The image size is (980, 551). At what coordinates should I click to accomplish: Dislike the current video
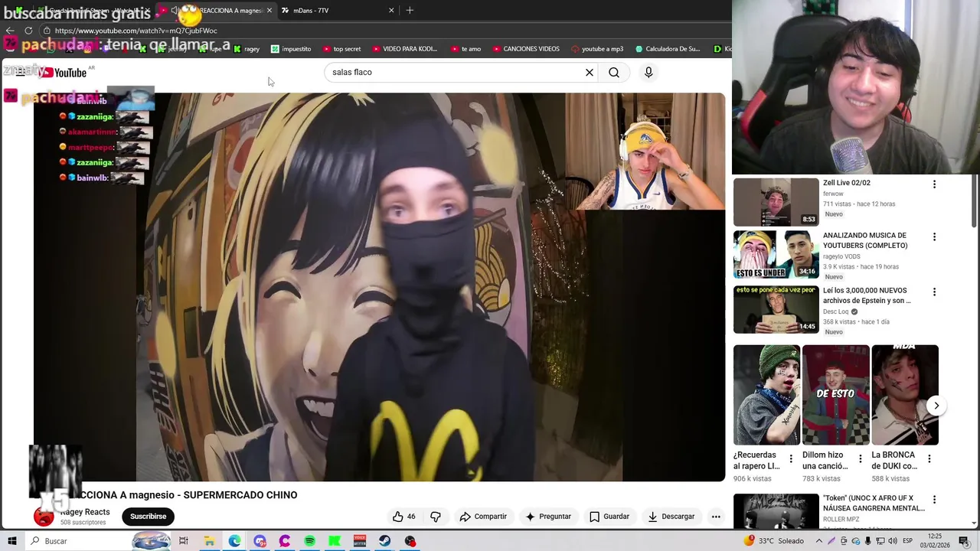coord(436,517)
